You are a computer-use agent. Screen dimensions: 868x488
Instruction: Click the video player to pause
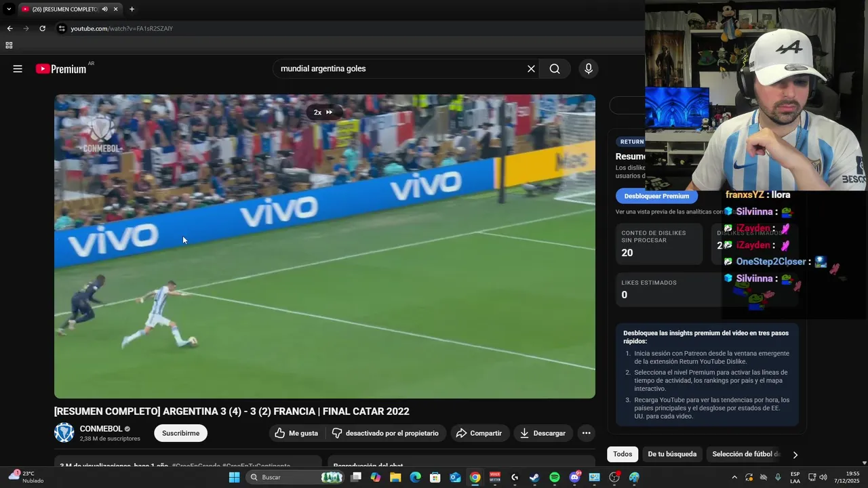pos(325,246)
